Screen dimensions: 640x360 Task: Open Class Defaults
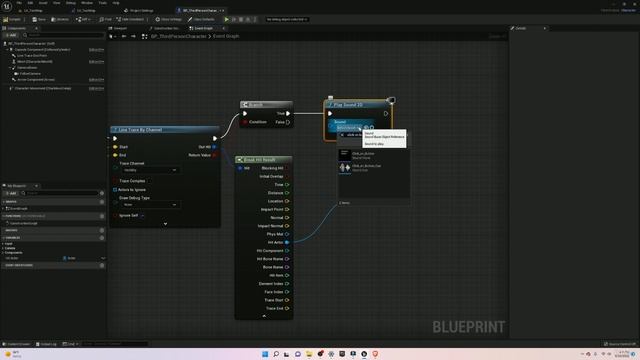coord(201,19)
